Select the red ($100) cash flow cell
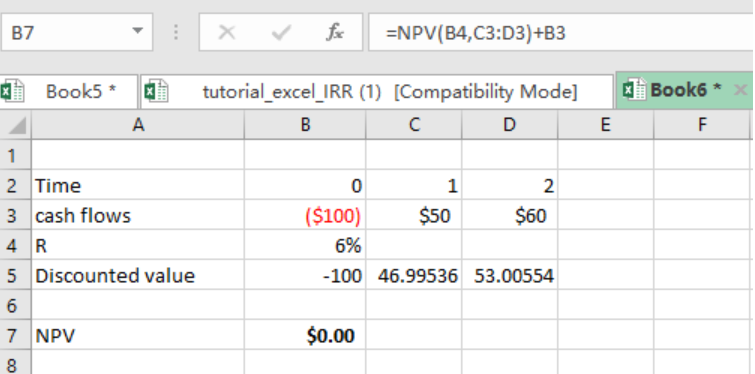 tap(305, 215)
